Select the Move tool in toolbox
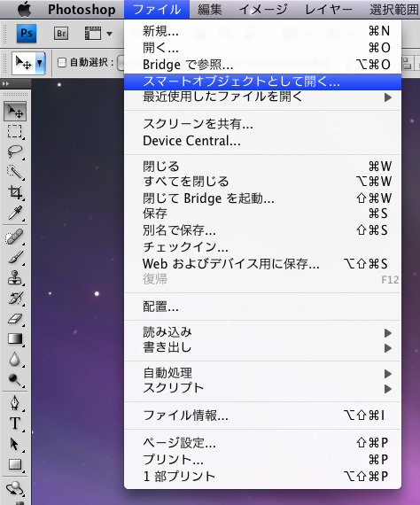 (x=15, y=112)
